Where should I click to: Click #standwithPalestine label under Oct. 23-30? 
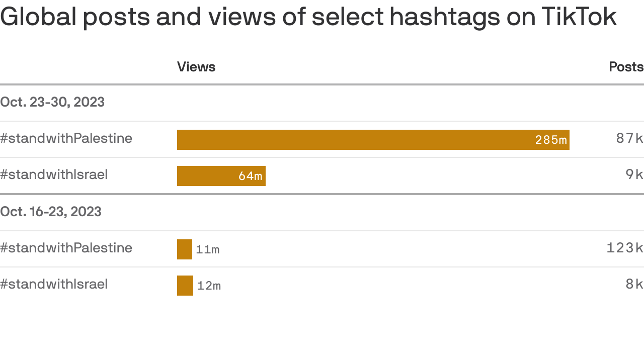(x=66, y=138)
